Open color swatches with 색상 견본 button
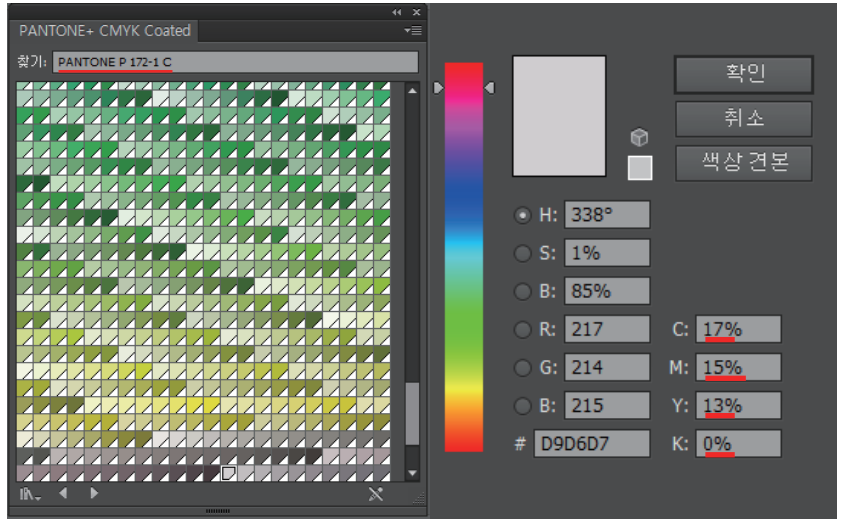Screen dimensions: 844x527 point(744,163)
